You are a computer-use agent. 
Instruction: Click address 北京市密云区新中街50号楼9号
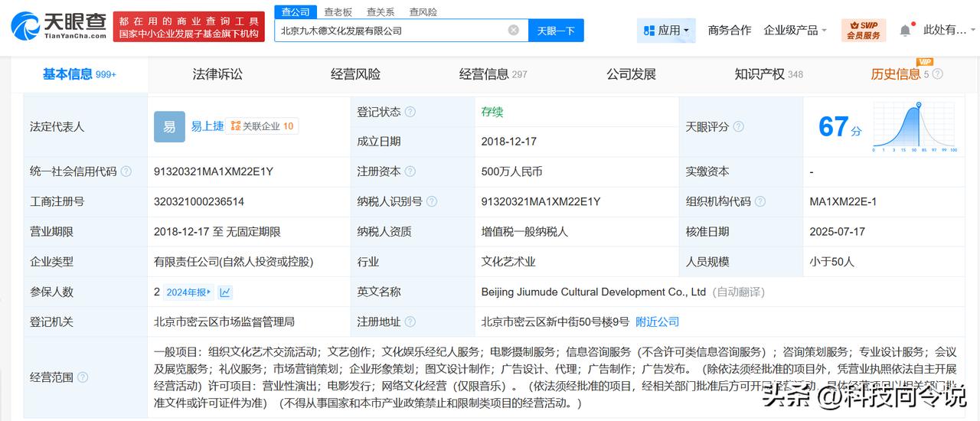555,321
